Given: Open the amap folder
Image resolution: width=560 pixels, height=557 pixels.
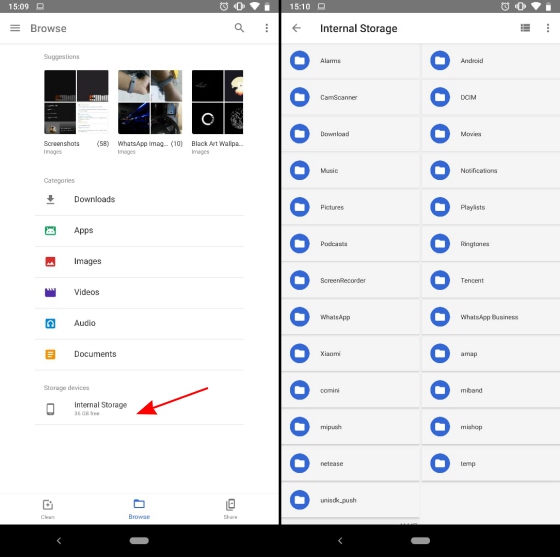Looking at the screenshot, I should (491, 353).
